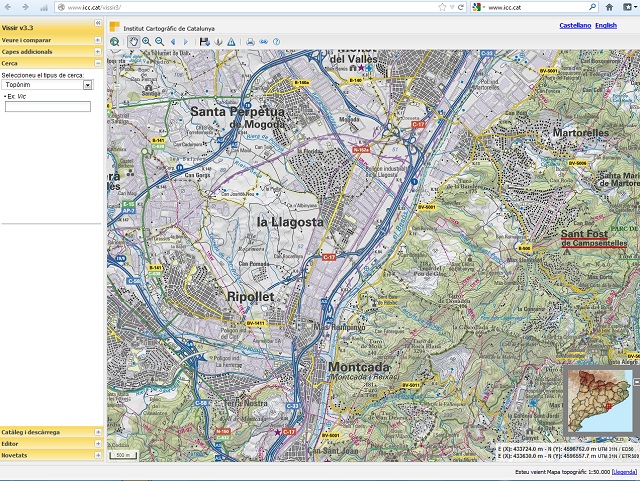Screen dimensions: 640x481
Task: Switch language to Castellano
Action: pyautogui.click(x=574, y=25)
